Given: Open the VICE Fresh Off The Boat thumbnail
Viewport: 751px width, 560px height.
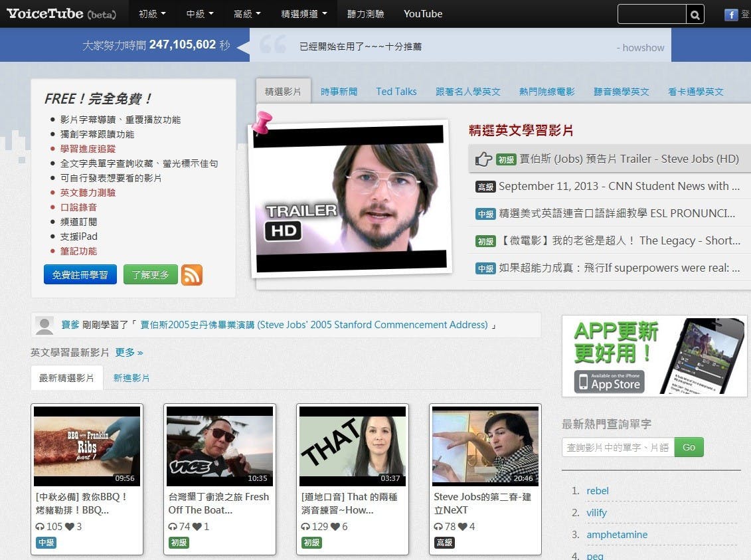Looking at the screenshot, I should point(220,446).
